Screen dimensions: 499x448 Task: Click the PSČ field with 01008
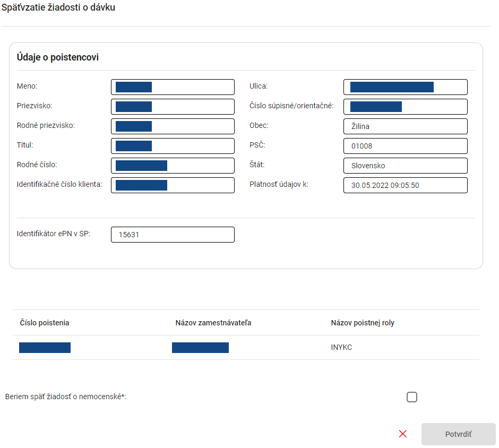point(406,146)
